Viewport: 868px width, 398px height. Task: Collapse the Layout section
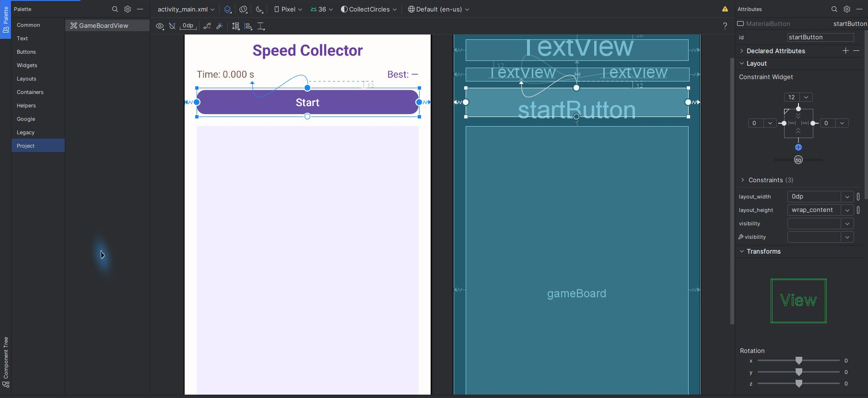[x=742, y=63]
